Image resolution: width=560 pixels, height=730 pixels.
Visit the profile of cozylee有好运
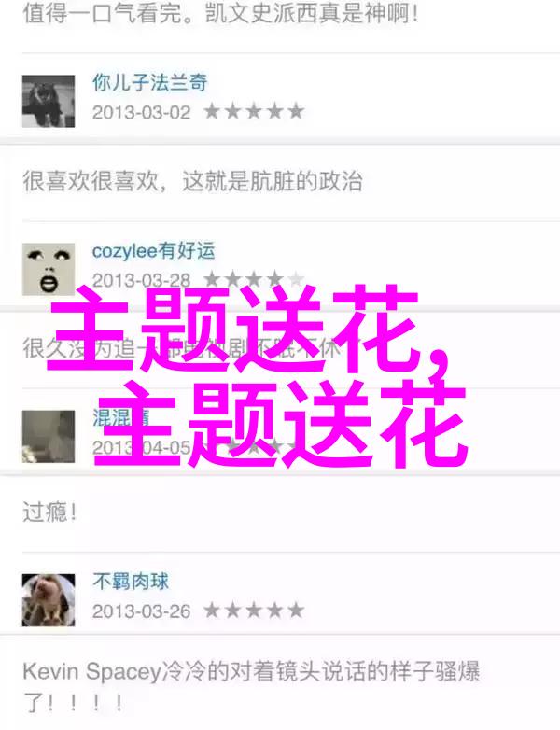click(154, 251)
